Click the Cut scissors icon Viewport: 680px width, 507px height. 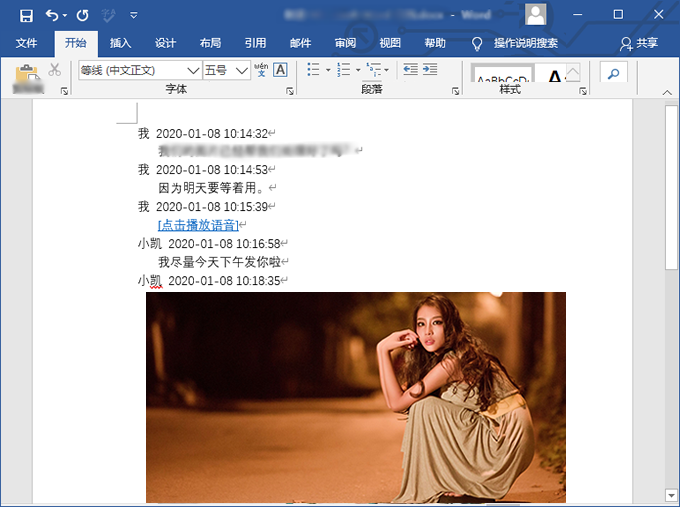pos(54,70)
